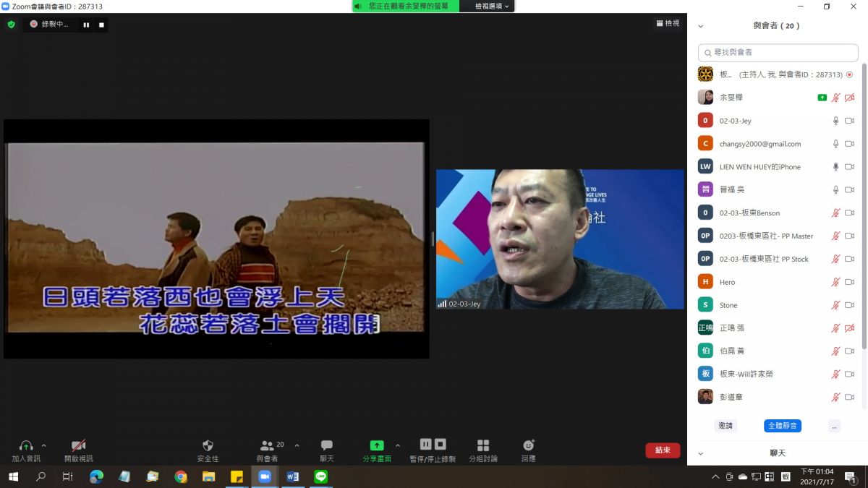Viewport: 868px width, 488px height.
Task: Show hidden system tray icons chevron
Action: (715, 476)
